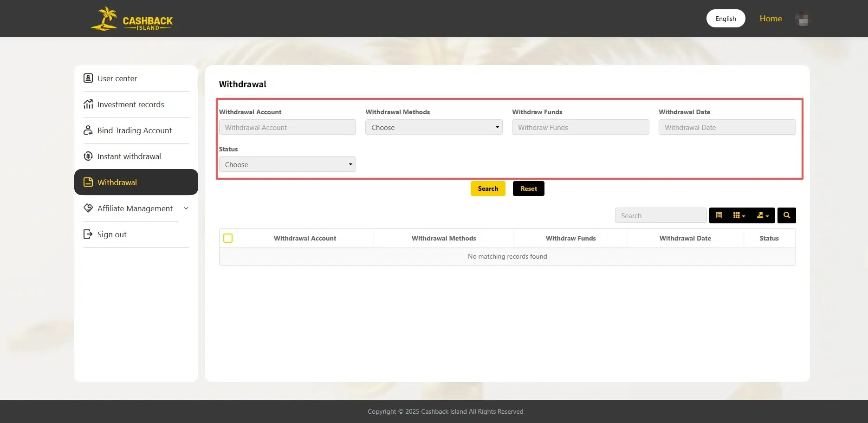Go to Home in the top navigation
This screenshot has height=423, width=868.
[x=771, y=19]
